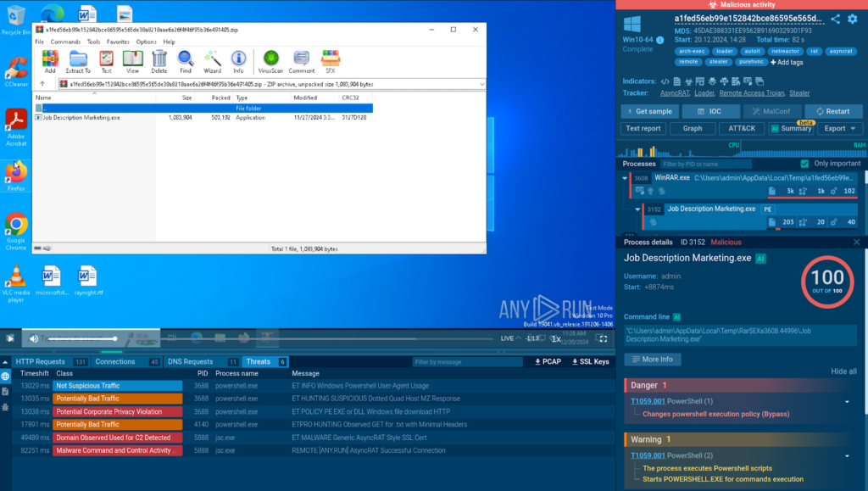Image resolution: width=868 pixels, height=491 pixels.
Task: Toggle the Only important checkbox
Action: tap(804, 164)
